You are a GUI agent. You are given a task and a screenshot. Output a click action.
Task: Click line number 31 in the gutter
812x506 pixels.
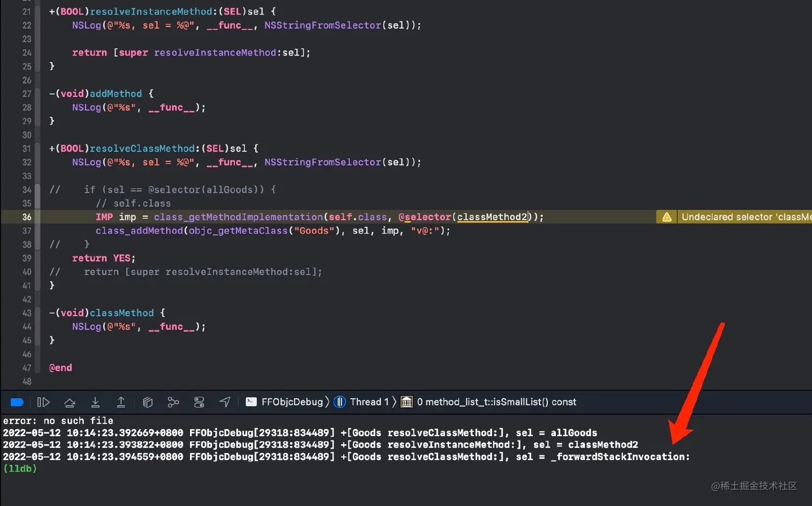(x=27, y=148)
